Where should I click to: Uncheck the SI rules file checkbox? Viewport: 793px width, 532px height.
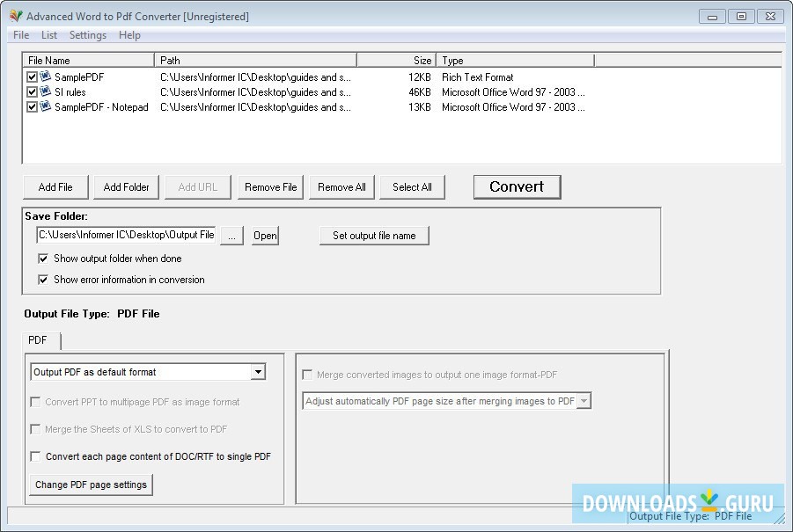point(32,92)
